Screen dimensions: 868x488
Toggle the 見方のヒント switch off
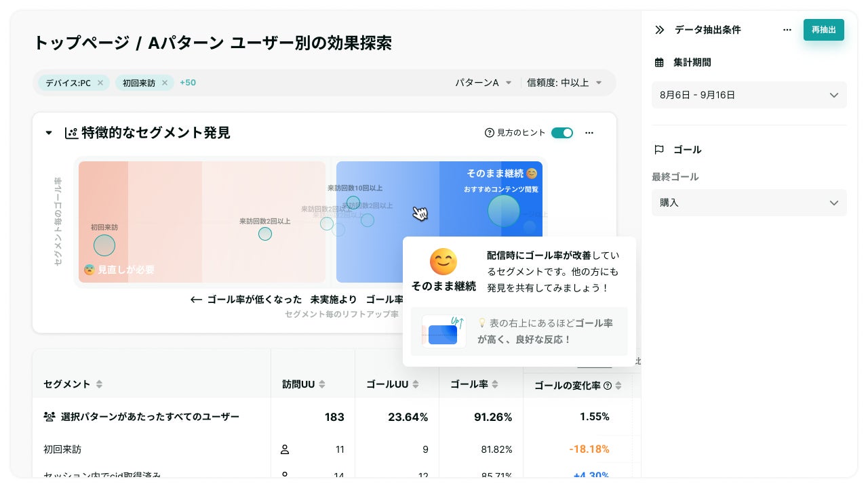coord(562,133)
